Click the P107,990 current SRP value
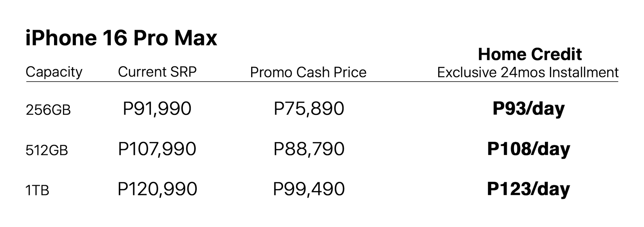This screenshot has height=227, width=644. [157, 149]
